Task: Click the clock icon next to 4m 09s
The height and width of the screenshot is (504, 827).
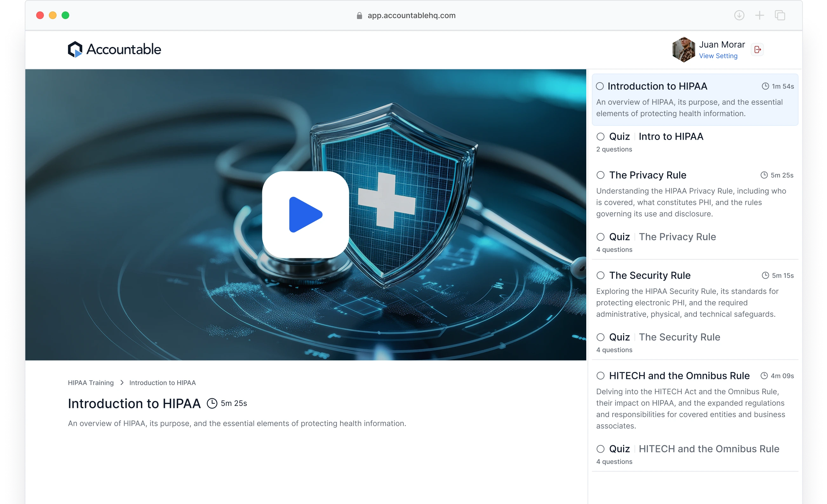Action: [x=764, y=375]
